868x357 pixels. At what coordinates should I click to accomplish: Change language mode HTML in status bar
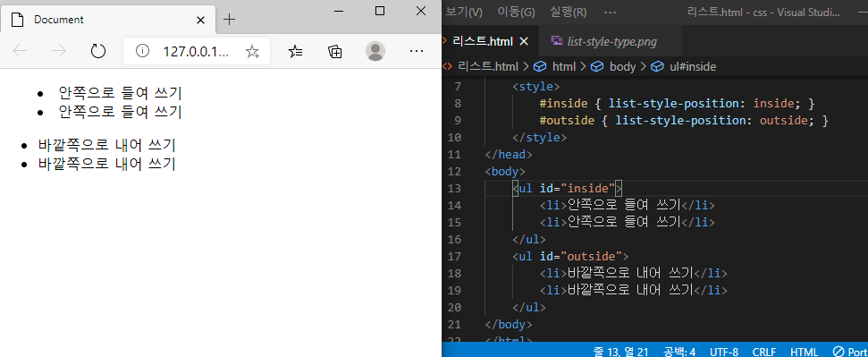pyautogui.click(x=804, y=352)
